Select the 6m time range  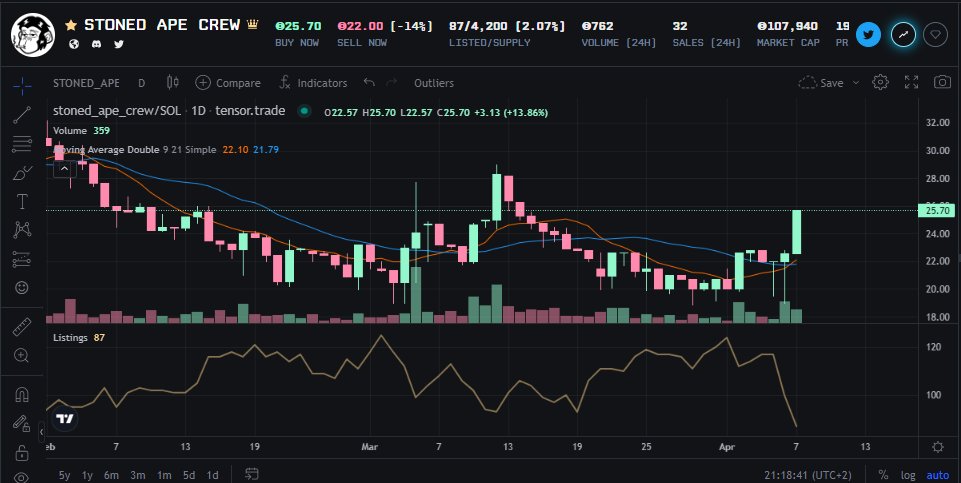(111, 475)
